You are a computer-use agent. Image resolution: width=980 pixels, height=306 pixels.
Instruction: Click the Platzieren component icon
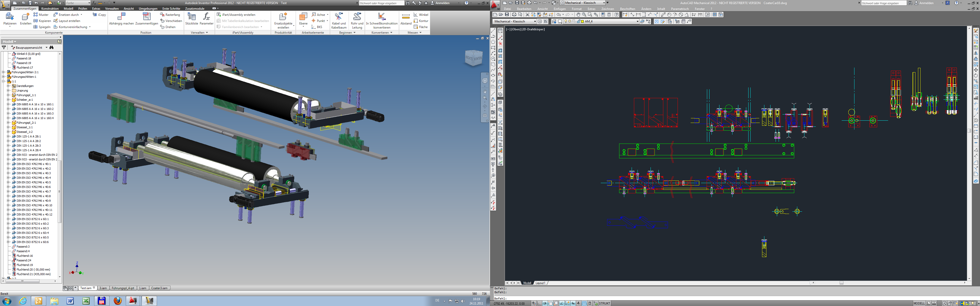[x=10, y=17]
